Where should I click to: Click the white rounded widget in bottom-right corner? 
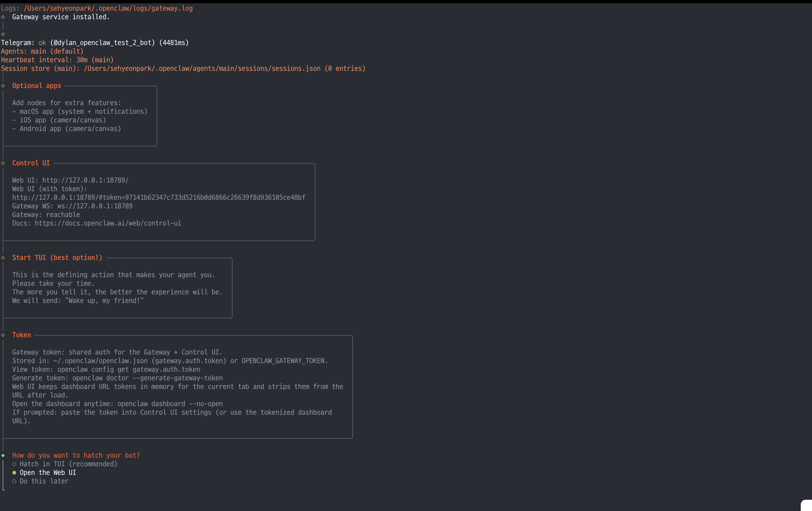click(x=807, y=506)
